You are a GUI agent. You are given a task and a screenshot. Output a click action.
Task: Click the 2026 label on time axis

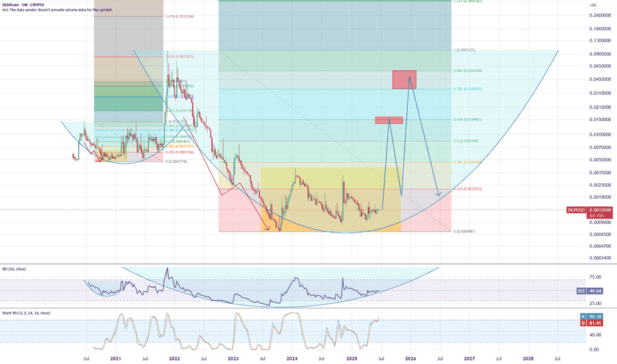click(x=410, y=359)
